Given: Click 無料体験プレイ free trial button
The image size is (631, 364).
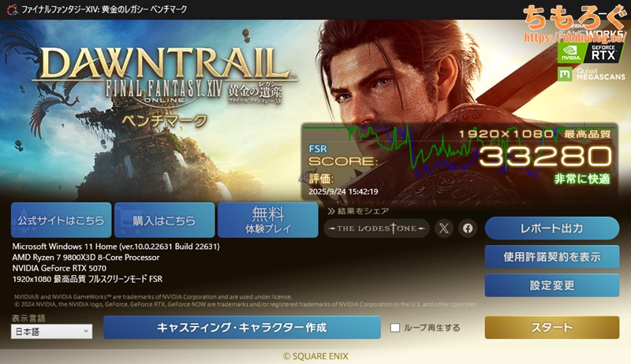Looking at the screenshot, I should pos(267,220).
